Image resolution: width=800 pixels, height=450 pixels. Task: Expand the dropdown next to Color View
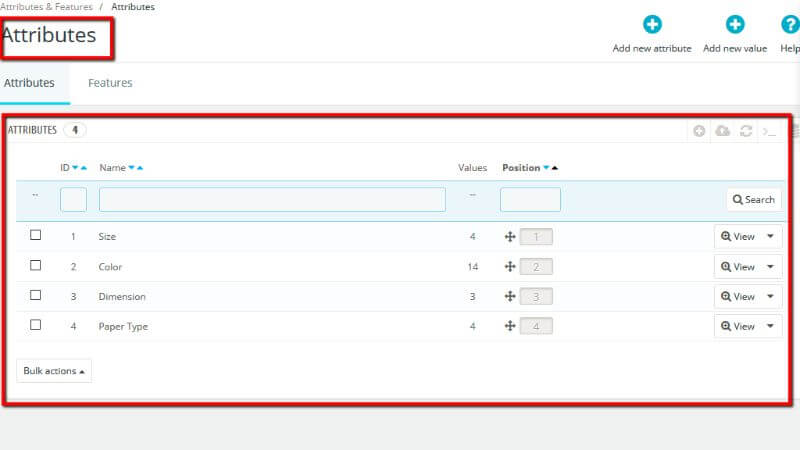coord(770,267)
